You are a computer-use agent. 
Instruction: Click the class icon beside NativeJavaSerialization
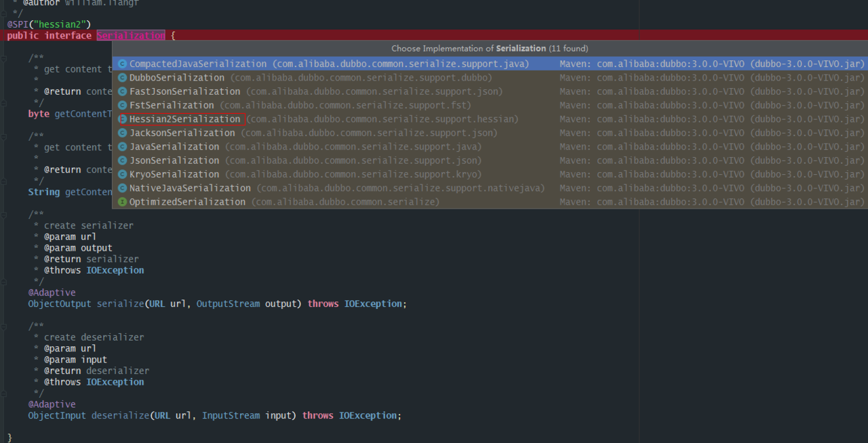122,188
